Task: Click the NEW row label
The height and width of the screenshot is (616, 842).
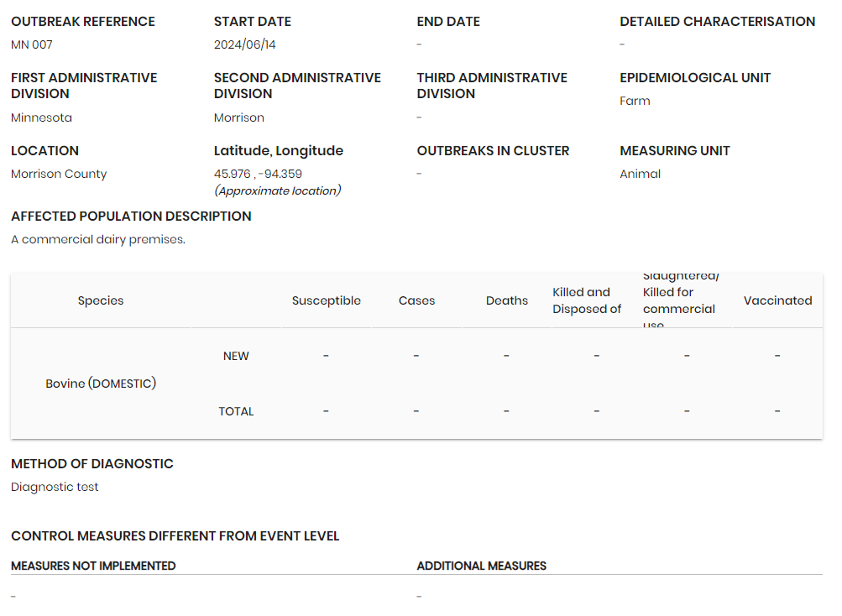Action: coord(236,356)
